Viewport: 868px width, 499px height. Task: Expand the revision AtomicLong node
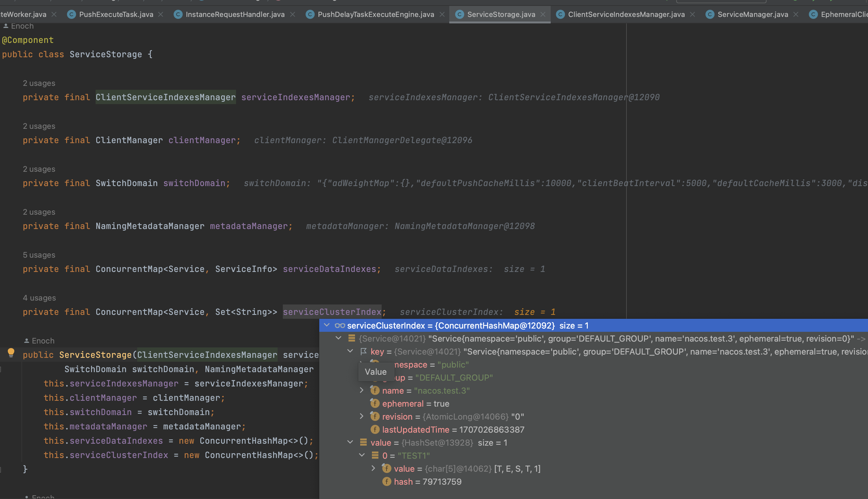[362, 416]
